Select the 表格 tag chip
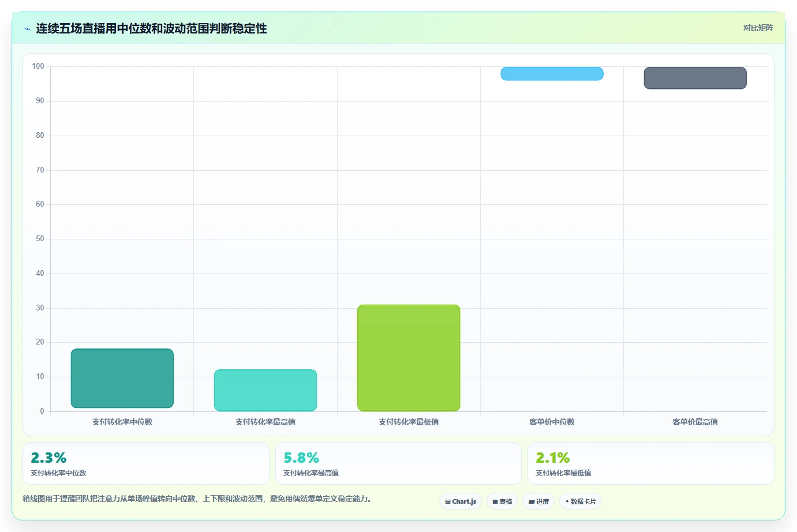 click(x=502, y=501)
